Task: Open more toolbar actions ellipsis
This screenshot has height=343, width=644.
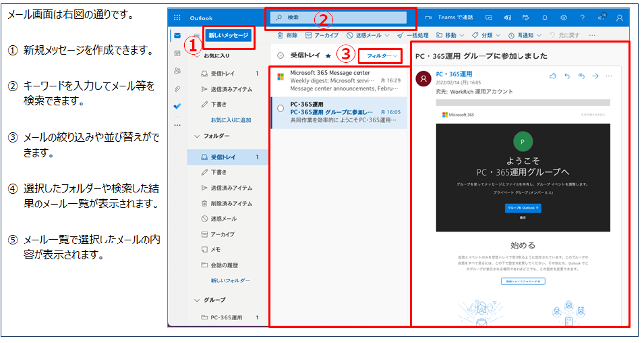Action: (592, 35)
